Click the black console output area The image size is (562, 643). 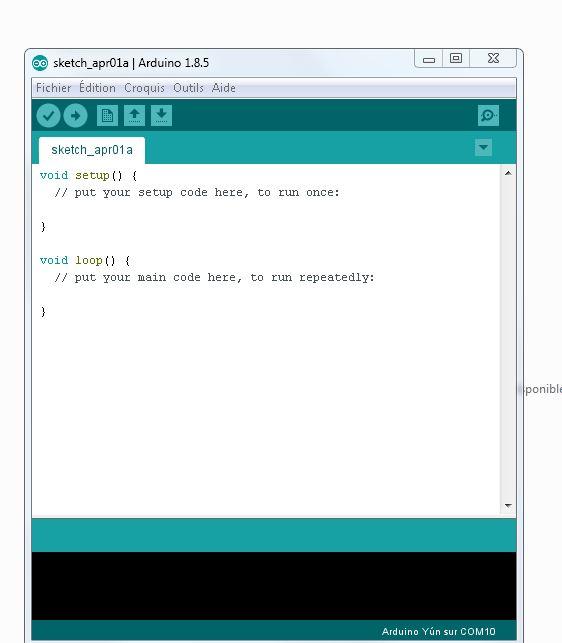point(274,586)
